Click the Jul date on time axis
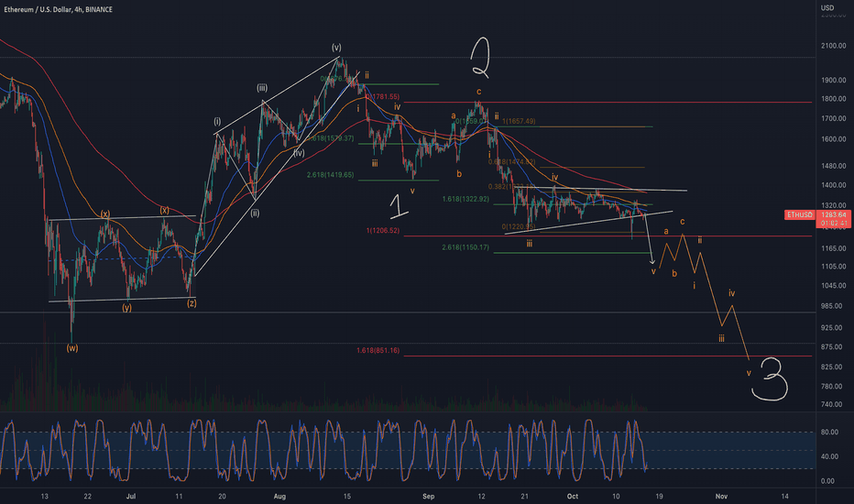 pyautogui.click(x=131, y=497)
